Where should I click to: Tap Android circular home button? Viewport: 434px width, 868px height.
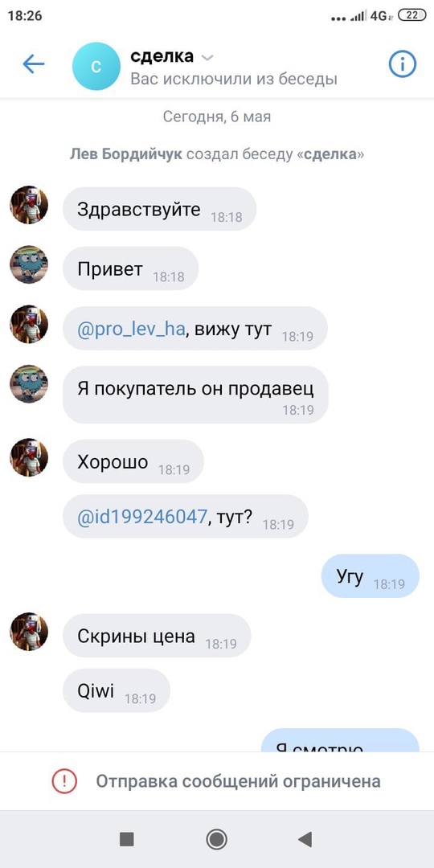coord(216,839)
